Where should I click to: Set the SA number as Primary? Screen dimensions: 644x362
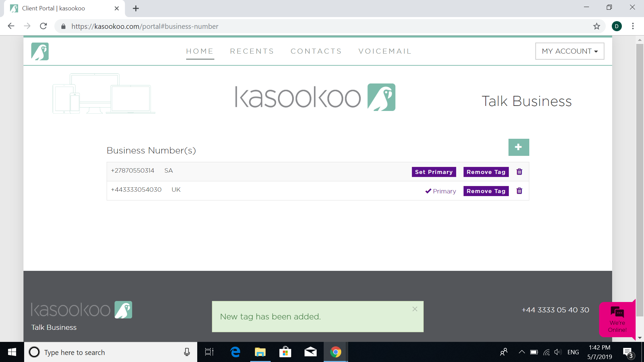tap(434, 172)
